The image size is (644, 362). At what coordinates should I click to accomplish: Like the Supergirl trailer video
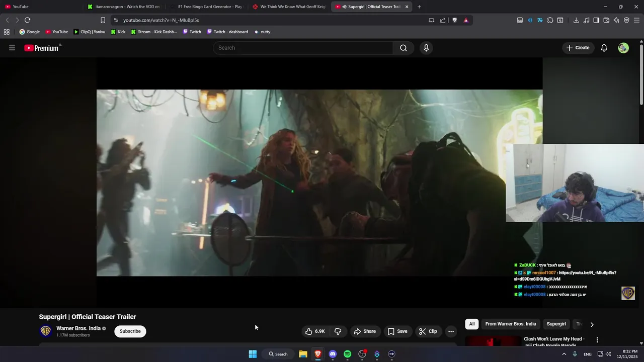(x=315, y=331)
